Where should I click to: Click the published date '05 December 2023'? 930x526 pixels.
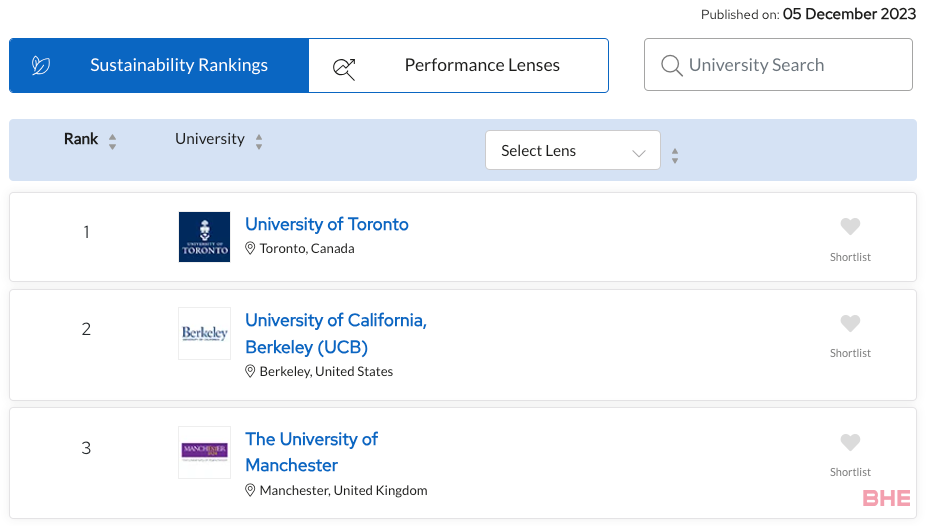(x=849, y=14)
